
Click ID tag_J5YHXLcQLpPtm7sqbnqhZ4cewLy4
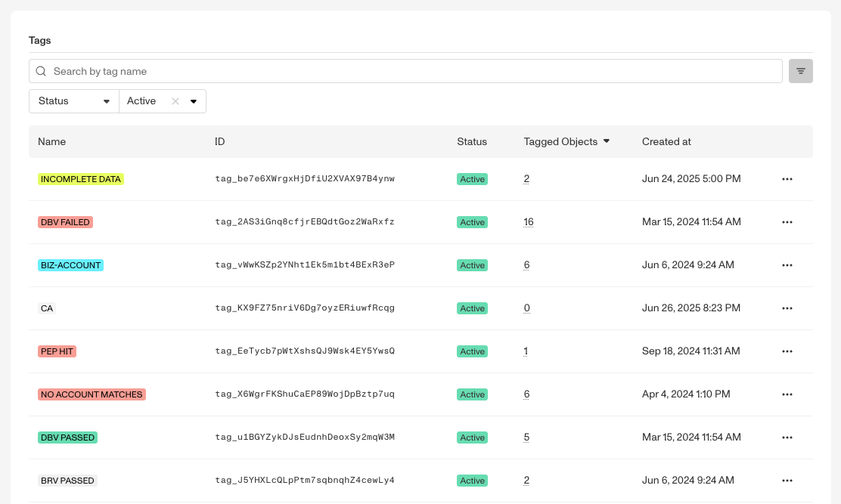pyautogui.click(x=305, y=481)
